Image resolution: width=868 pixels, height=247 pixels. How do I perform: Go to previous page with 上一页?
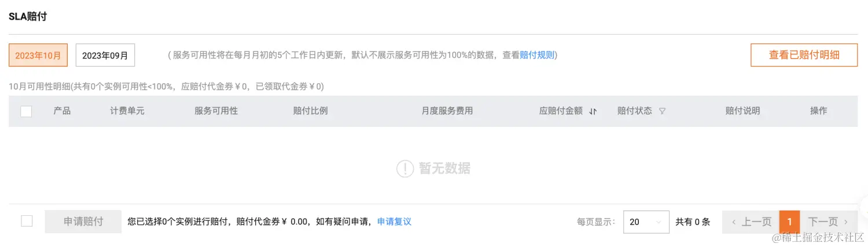(751, 222)
